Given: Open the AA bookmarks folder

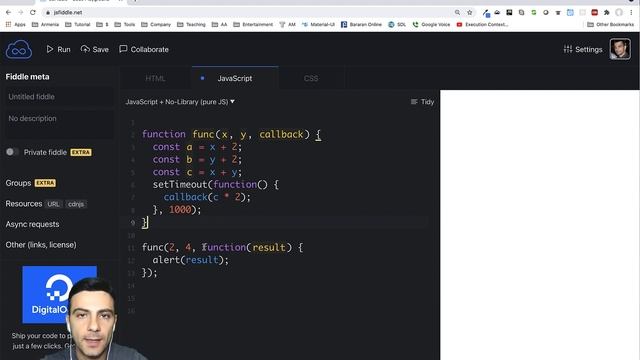Looking at the screenshot, I should point(219,24).
